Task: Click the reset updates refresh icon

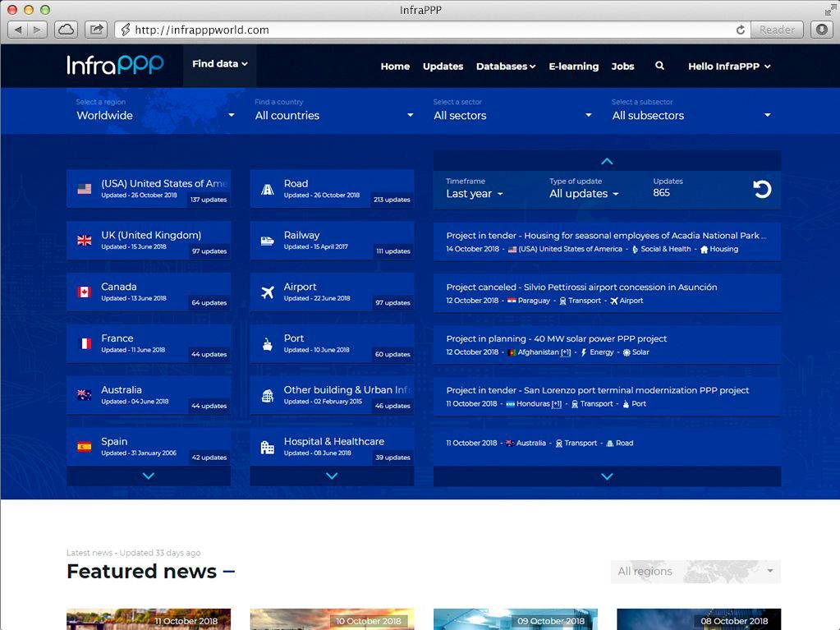Action: pos(762,189)
